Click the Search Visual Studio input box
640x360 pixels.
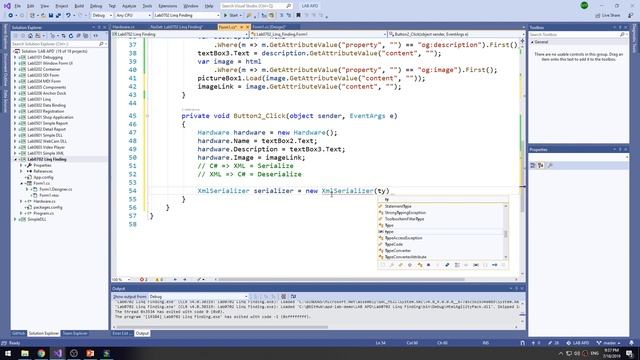pyautogui.click(x=256, y=6)
